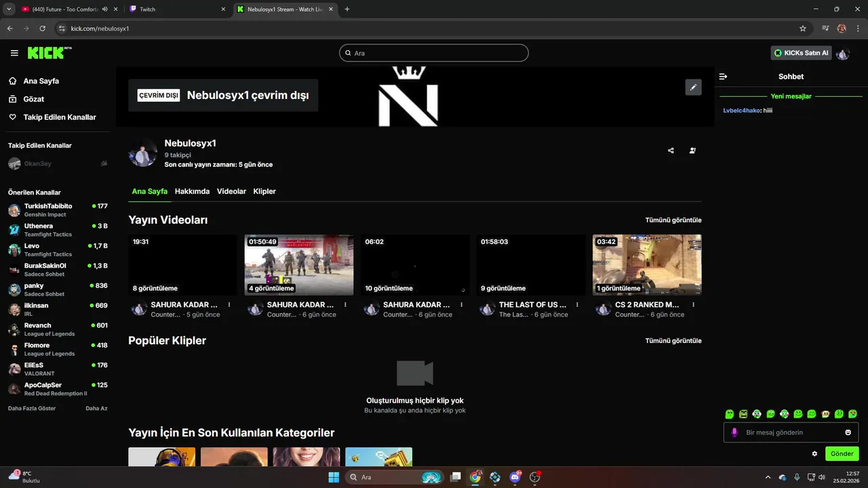868x488 pixels.
Task: Insert the first green blob emote
Action: 730,413
